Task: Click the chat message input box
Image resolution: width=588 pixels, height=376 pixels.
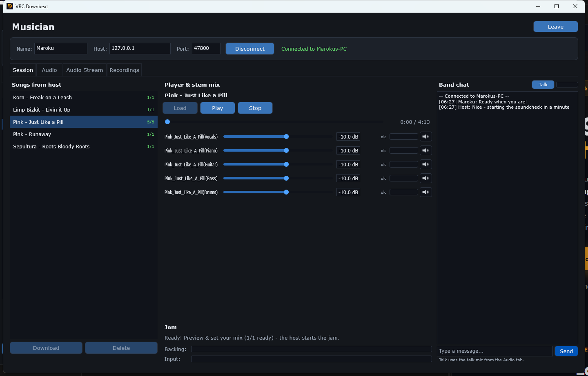Action: tap(495, 351)
